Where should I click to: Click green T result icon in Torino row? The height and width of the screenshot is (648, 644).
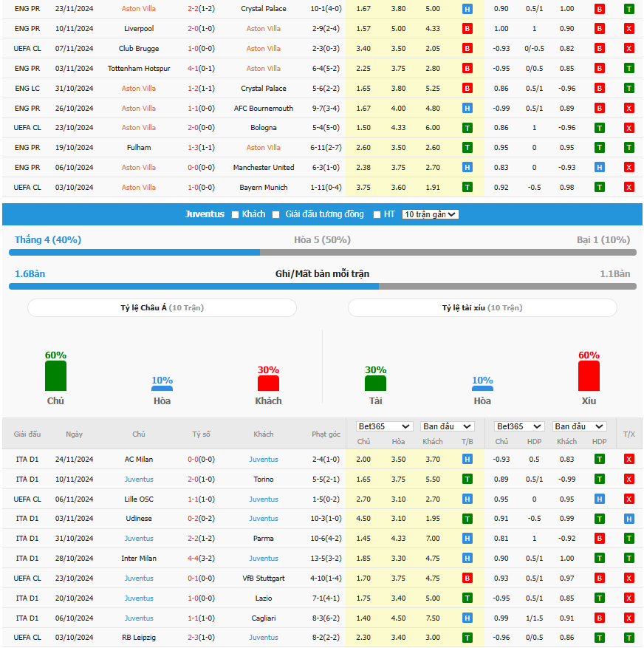pos(467,479)
